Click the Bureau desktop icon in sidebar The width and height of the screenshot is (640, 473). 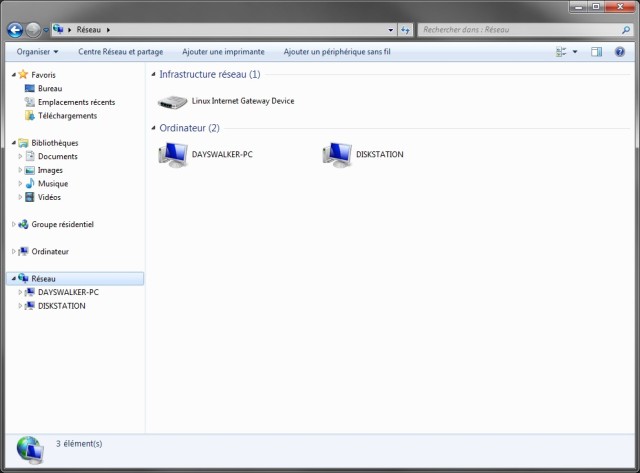point(30,88)
